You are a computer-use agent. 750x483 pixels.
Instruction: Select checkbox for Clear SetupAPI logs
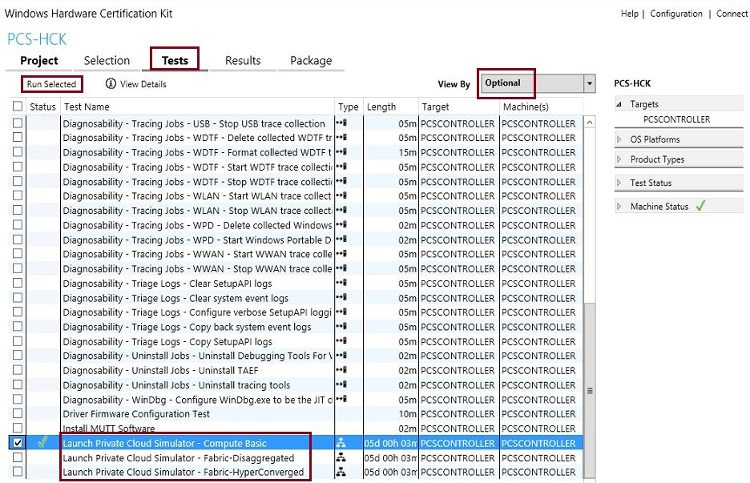coord(18,283)
